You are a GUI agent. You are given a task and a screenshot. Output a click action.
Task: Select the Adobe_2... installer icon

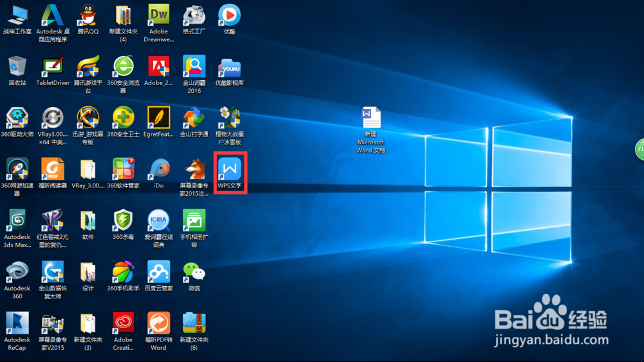pyautogui.click(x=158, y=67)
